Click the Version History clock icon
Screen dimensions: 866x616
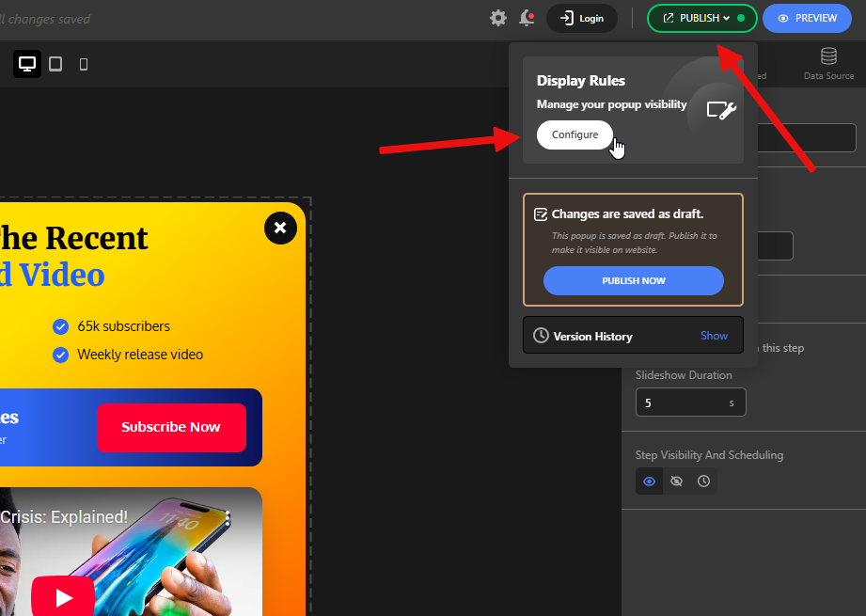(x=541, y=336)
